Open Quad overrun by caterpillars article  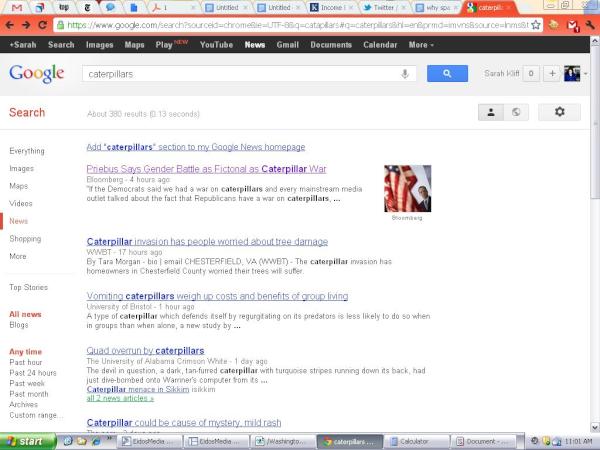tap(145, 351)
